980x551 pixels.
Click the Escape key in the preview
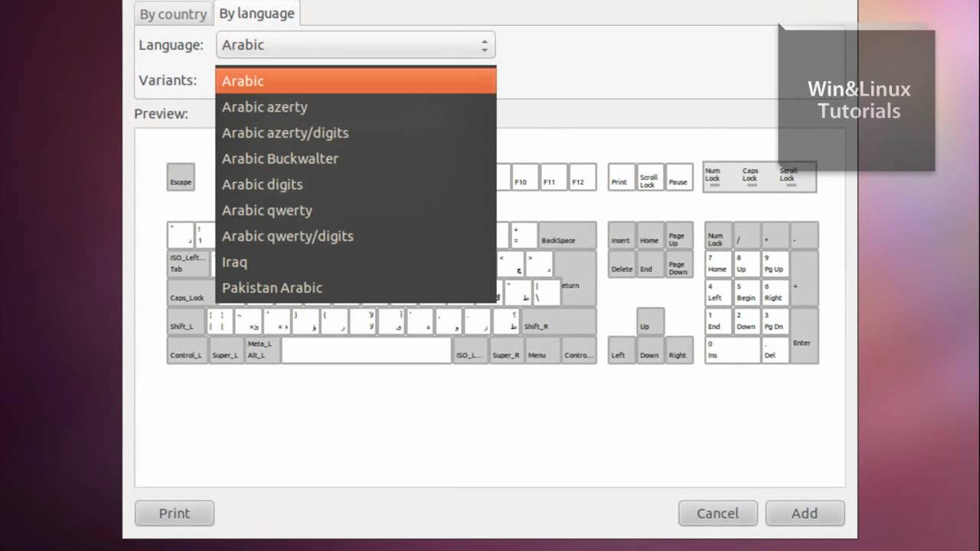(x=181, y=177)
